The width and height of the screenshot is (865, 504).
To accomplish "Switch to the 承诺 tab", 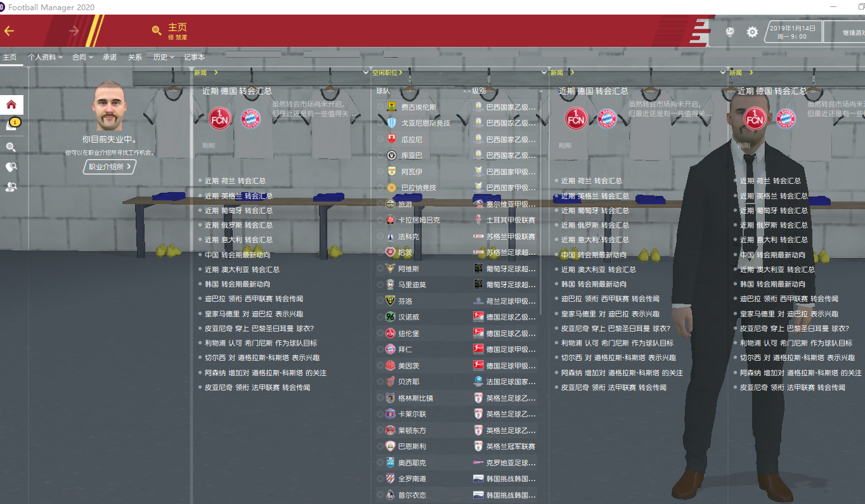I will 110,57.
